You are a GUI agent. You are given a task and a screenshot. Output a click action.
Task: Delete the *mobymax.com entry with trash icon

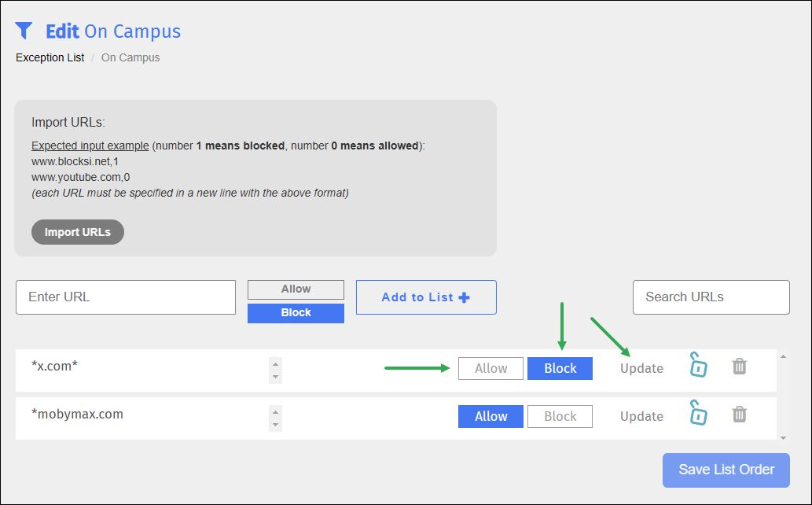point(740,414)
